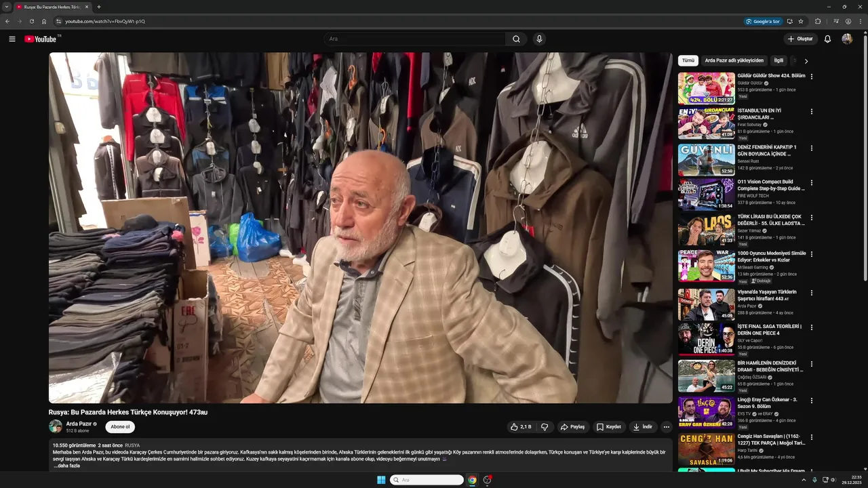
Task: Open the Windows Start button
Action: click(x=381, y=480)
